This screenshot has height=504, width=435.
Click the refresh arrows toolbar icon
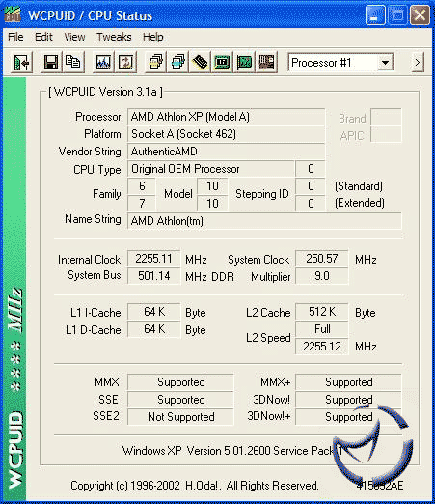[125, 62]
